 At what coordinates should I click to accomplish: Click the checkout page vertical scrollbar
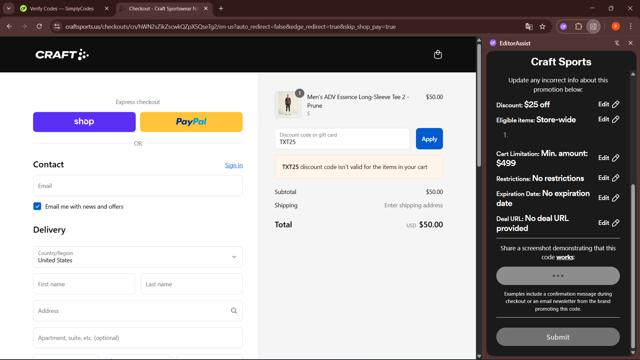click(x=479, y=104)
